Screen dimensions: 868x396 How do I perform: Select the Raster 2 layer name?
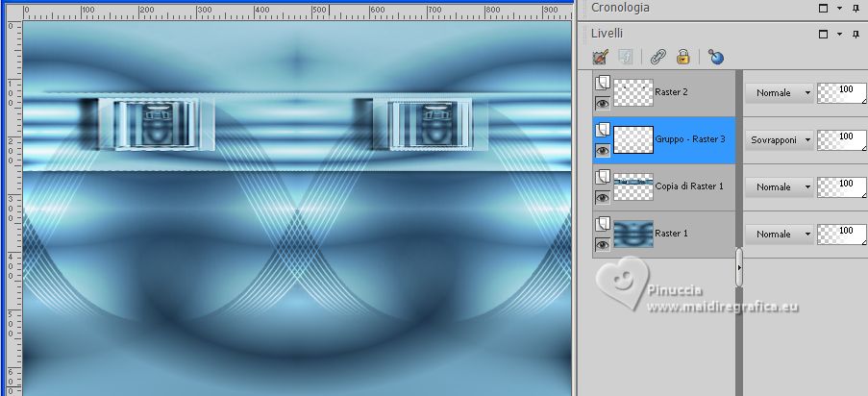671,92
